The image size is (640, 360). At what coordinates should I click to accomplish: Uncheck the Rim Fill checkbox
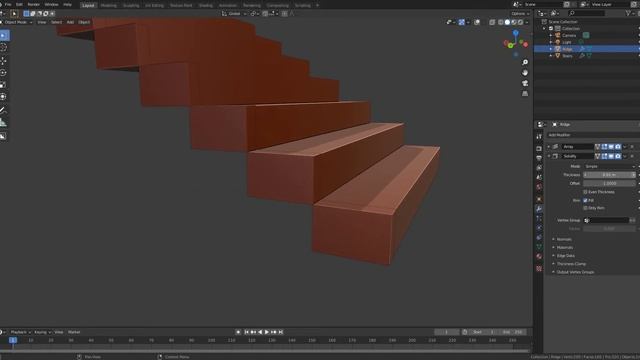585,200
